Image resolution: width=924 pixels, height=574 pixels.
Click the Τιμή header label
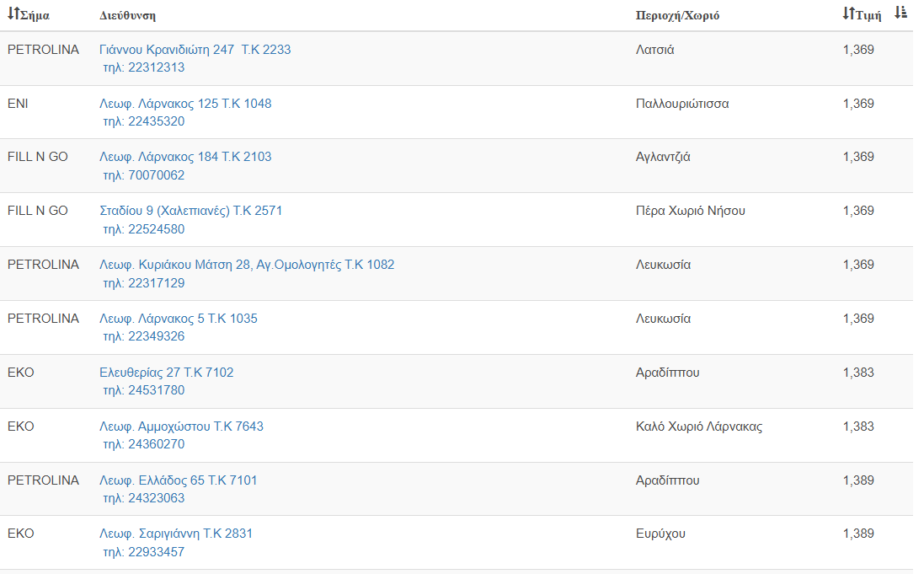click(x=868, y=15)
